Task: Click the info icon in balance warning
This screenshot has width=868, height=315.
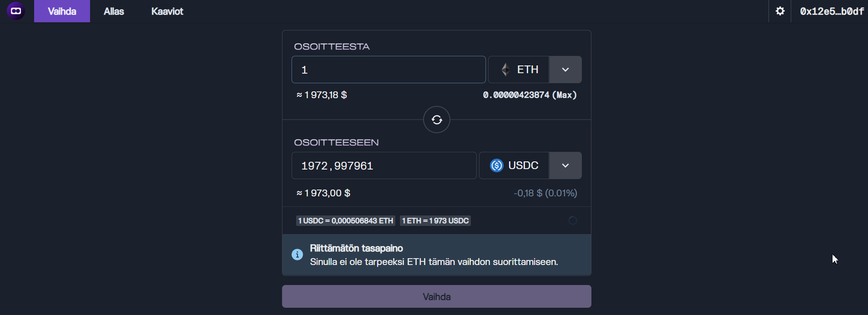Action: coord(297,255)
